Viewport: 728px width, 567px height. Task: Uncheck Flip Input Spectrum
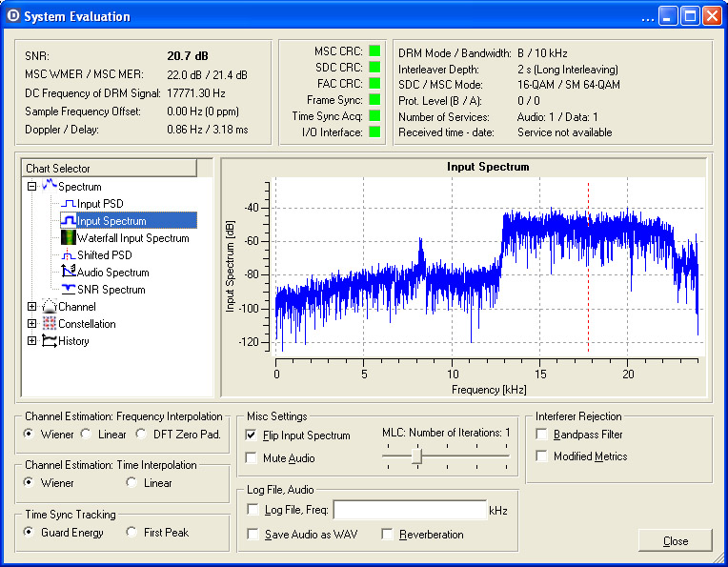pyautogui.click(x=252, y=435)
